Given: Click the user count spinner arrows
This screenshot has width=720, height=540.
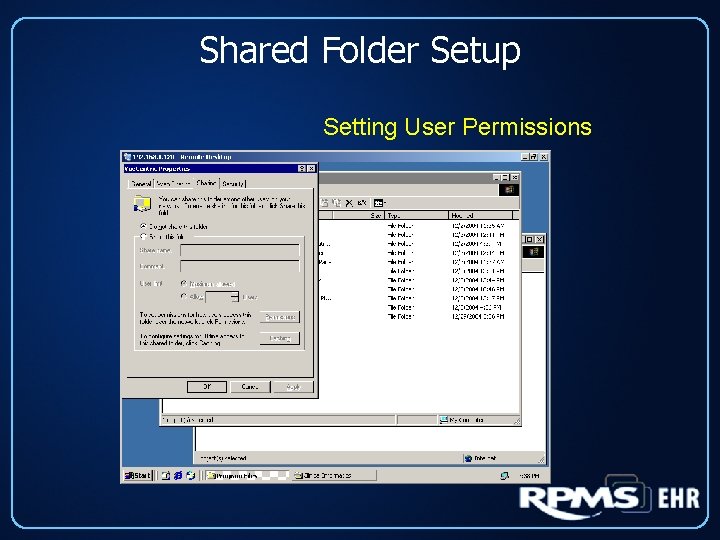Looking at the screenshot, I should 235,297.
